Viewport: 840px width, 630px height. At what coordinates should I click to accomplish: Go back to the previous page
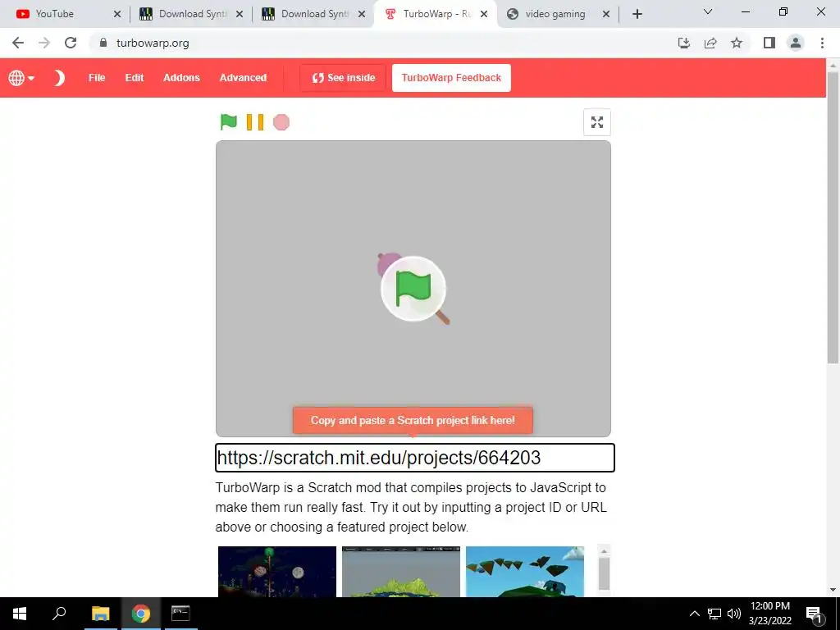pyautogui.click(x=18, y=43)
